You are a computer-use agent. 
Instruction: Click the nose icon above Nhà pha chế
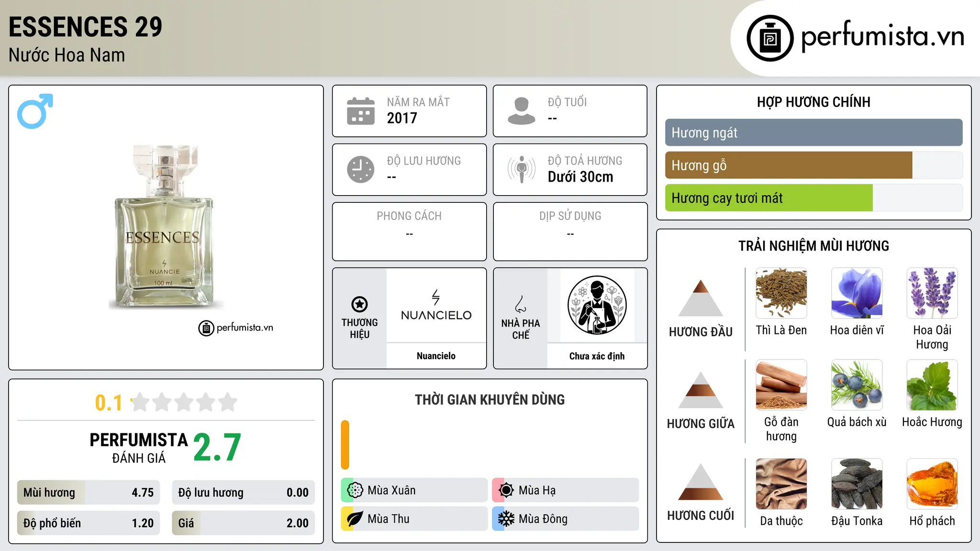coord(521,304)
